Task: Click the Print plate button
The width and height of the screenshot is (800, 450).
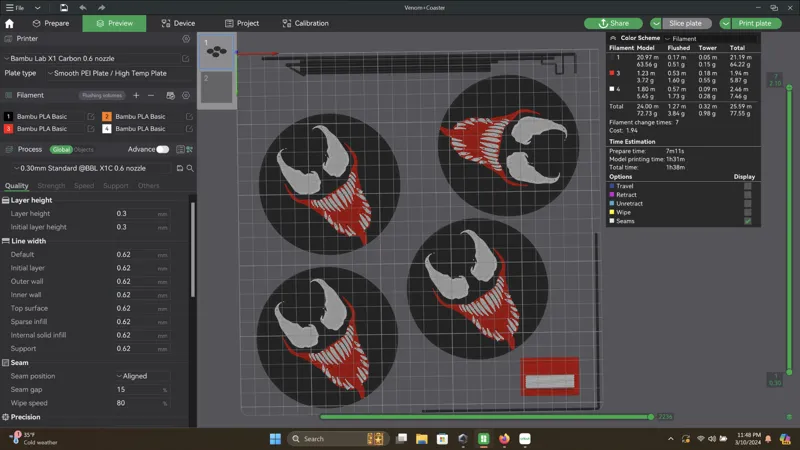Action: pyautogui.click(x=755, y=23)
